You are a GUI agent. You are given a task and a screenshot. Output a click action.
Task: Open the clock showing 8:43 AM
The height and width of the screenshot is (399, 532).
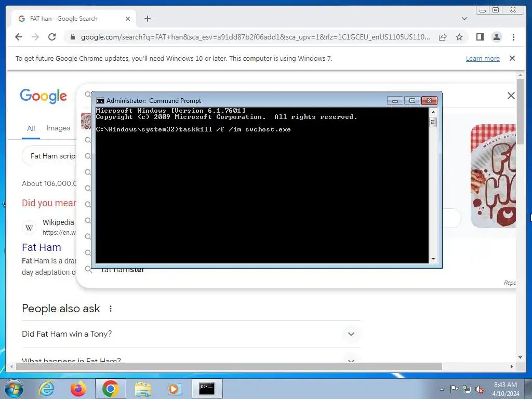click(506, 389)
